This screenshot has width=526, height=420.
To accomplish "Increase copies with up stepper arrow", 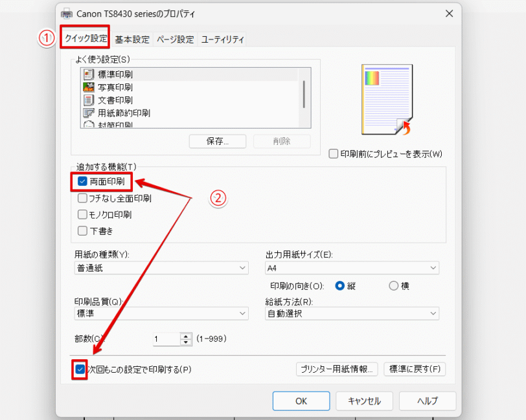I will [x=186, y=336].
